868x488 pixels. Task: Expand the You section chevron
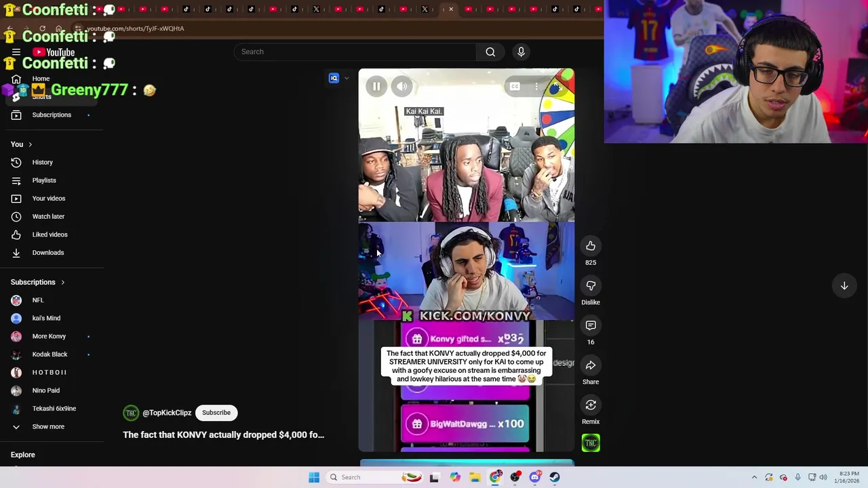pyautogui.click(x=30, y=144)
